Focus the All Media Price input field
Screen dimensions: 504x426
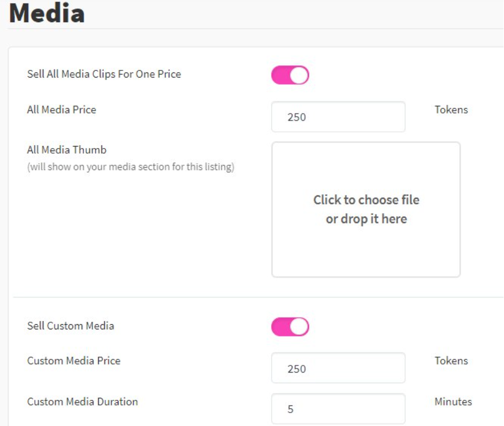(338, 117)
